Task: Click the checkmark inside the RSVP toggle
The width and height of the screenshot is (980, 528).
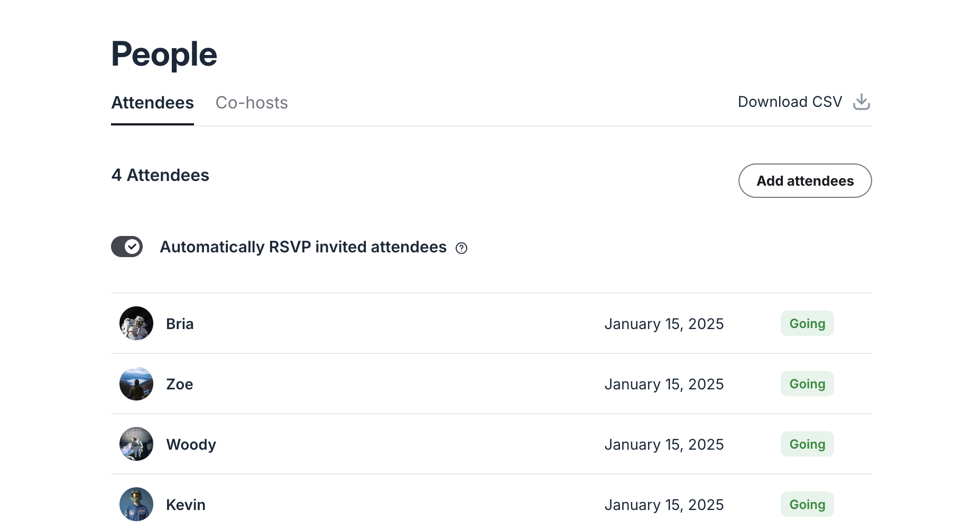Action: pyautogui.click(x=133, y=246)
